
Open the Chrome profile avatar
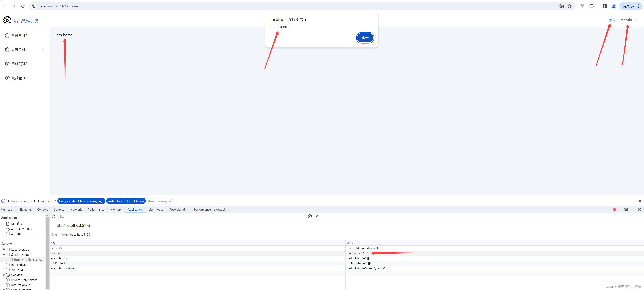[614, 6]
